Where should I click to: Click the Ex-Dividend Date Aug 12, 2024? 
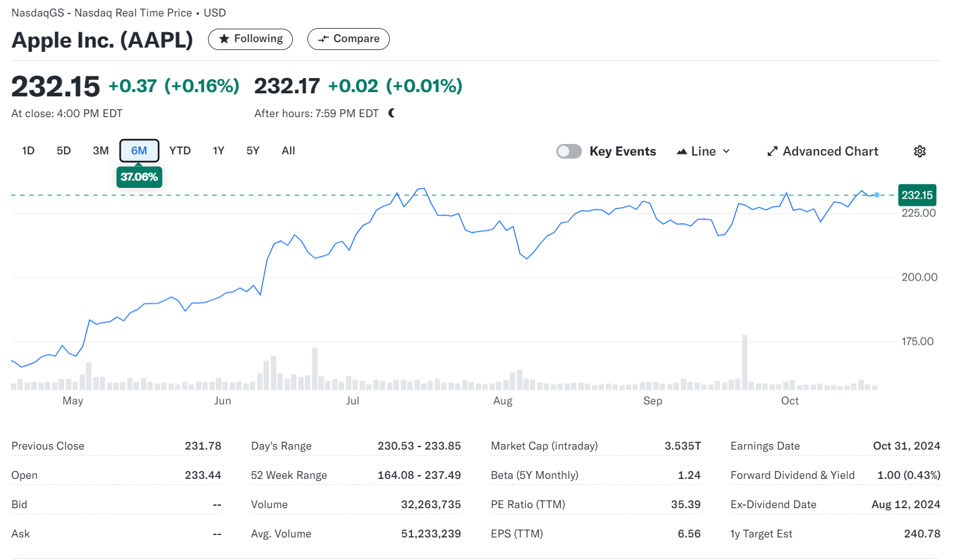(906, 504)
